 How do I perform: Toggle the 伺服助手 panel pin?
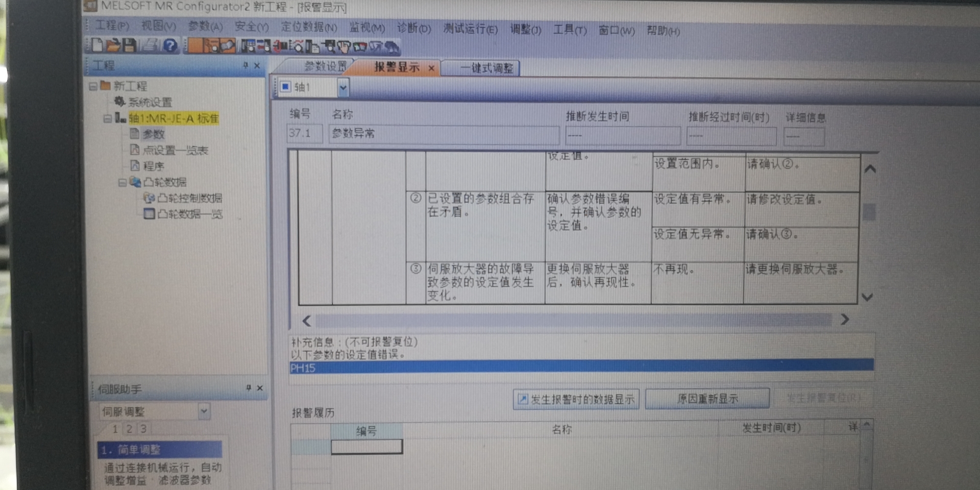249,388
